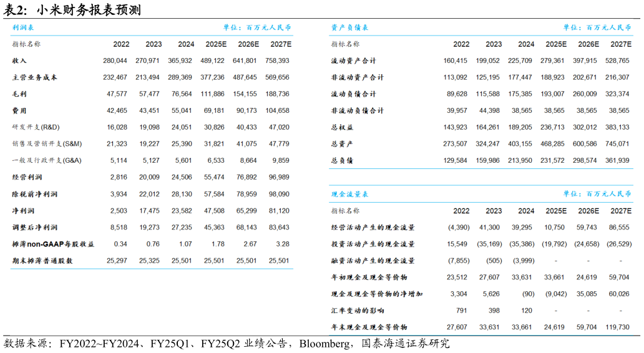
Task: Click the 经营利润 row label
Action: (x=27, y=177)
